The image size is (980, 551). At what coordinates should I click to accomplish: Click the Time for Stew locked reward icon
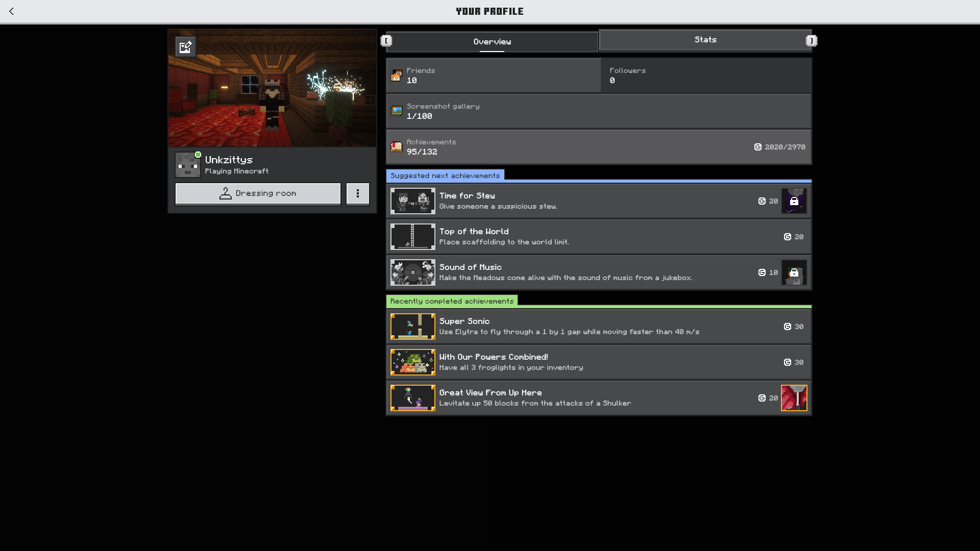(x=794, y=201)
